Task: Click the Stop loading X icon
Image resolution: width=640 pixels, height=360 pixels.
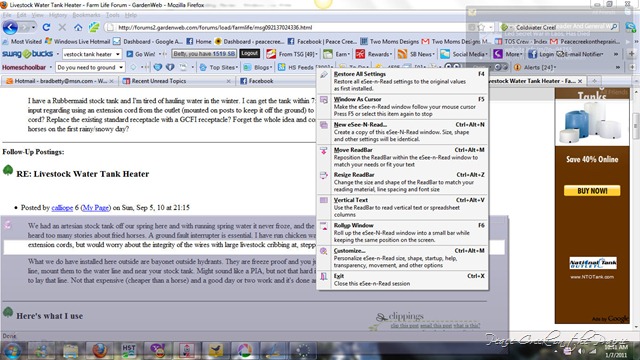Action: (62, 27)
